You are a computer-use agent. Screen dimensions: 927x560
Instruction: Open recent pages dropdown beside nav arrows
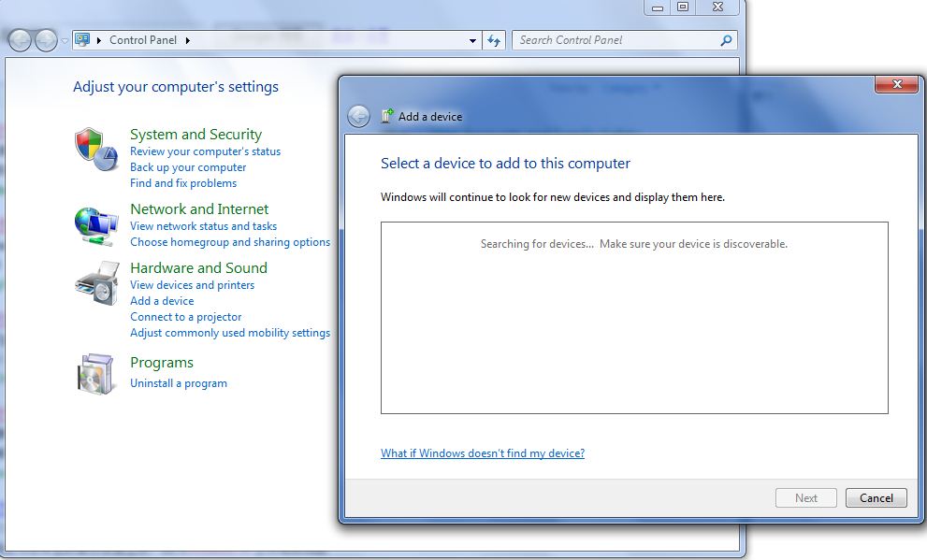pos(65,41)
